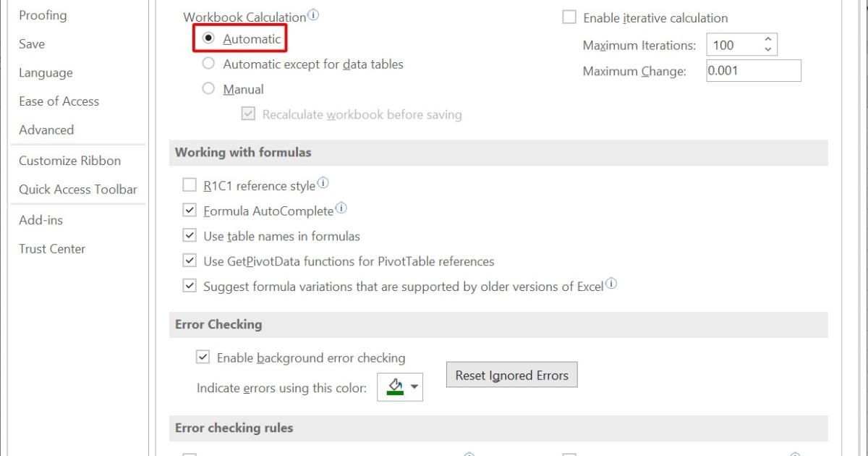Click the fill color bucket icon
The width and height of the screenshot is (868, 456).
point(394,387)
